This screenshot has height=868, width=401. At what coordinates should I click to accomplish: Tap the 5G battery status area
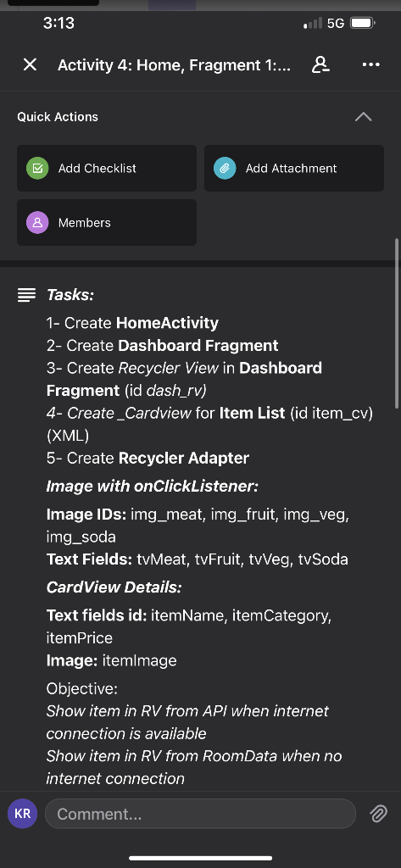340,23
